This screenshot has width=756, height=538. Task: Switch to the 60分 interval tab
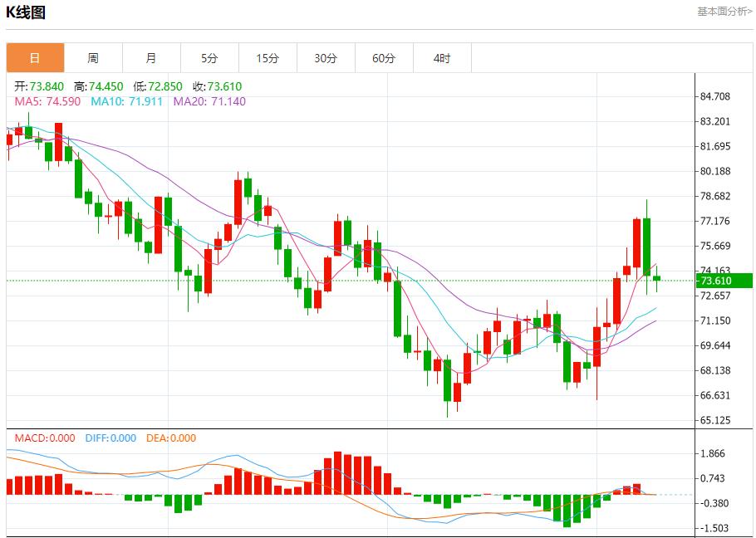click(384, 58)
